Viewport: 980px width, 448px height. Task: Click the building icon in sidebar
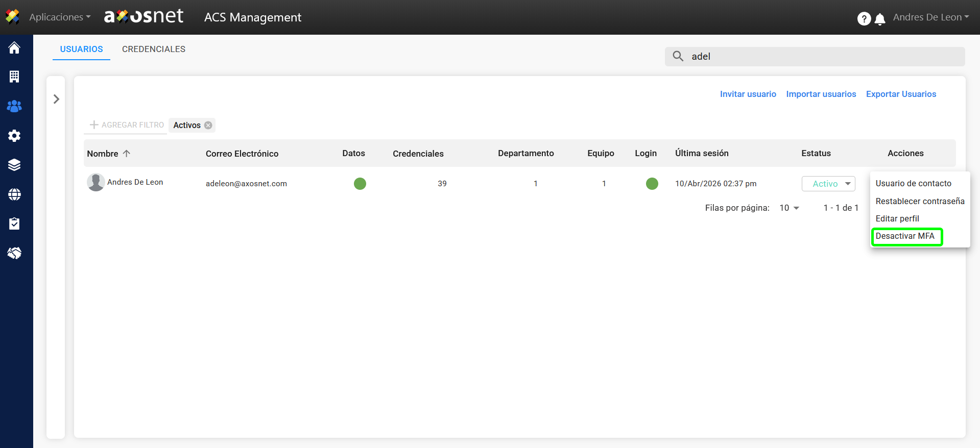14,77
